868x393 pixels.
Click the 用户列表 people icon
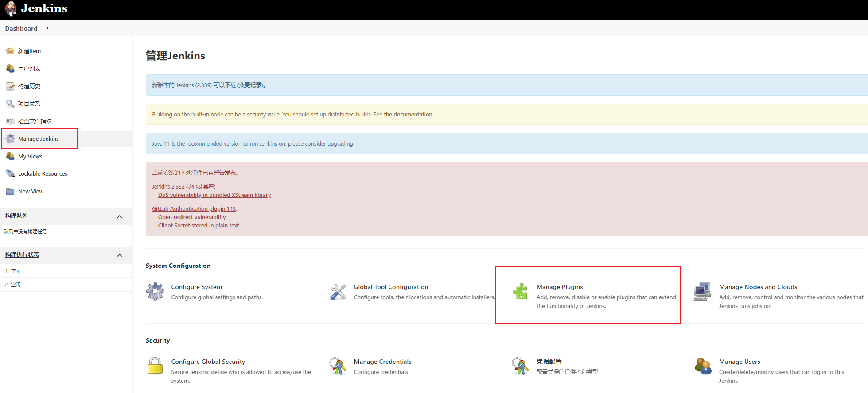tap(10, 69)
